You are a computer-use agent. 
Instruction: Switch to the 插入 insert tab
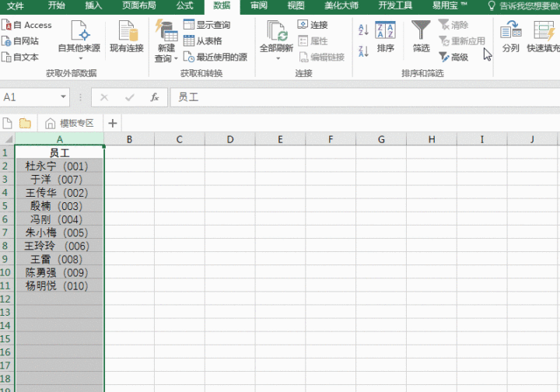coord(93,5)
